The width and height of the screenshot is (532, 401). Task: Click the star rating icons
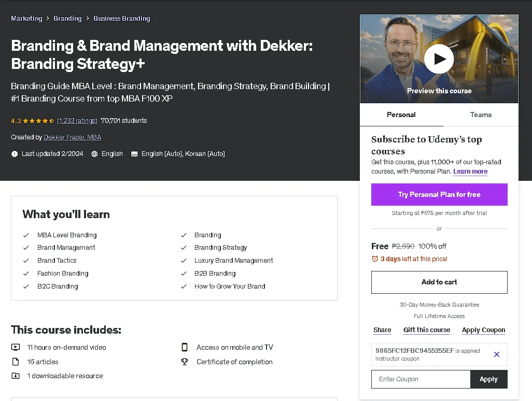click(x=38, y=121)
